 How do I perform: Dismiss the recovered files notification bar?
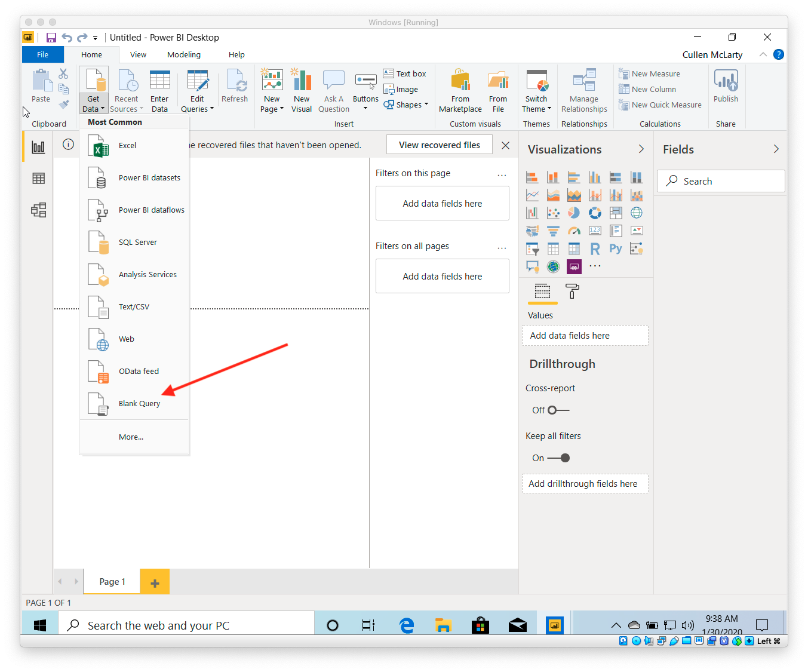coord(505,145)
